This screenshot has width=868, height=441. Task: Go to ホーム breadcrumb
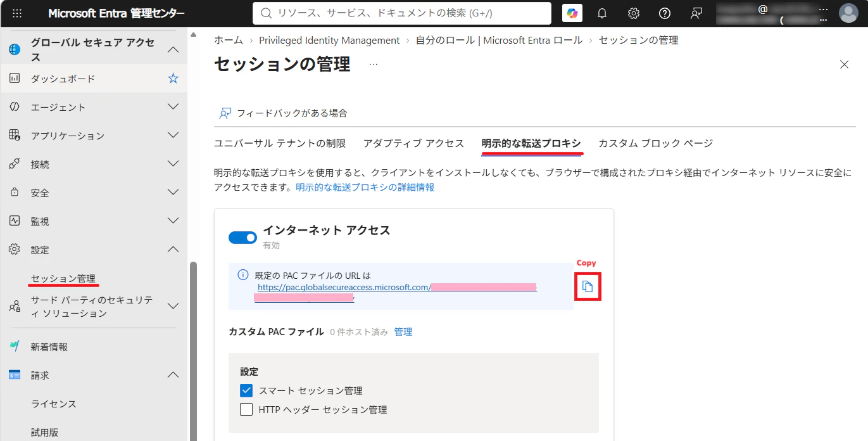(229, 40)
